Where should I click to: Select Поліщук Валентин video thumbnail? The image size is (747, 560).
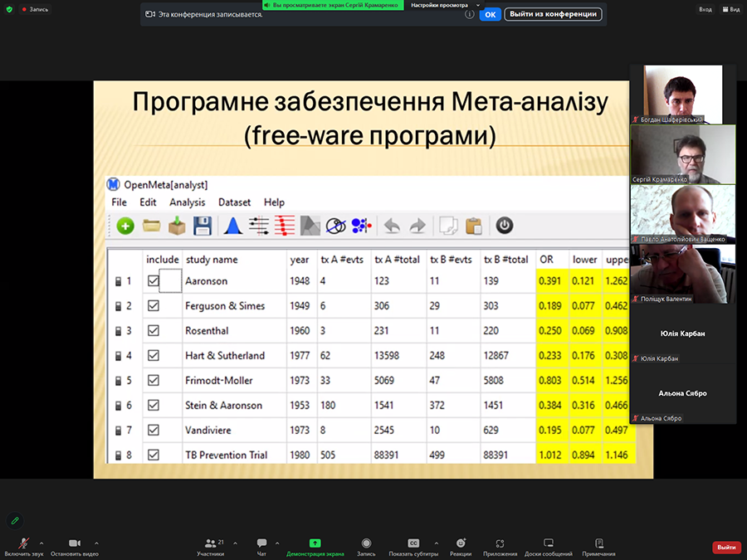683,275
